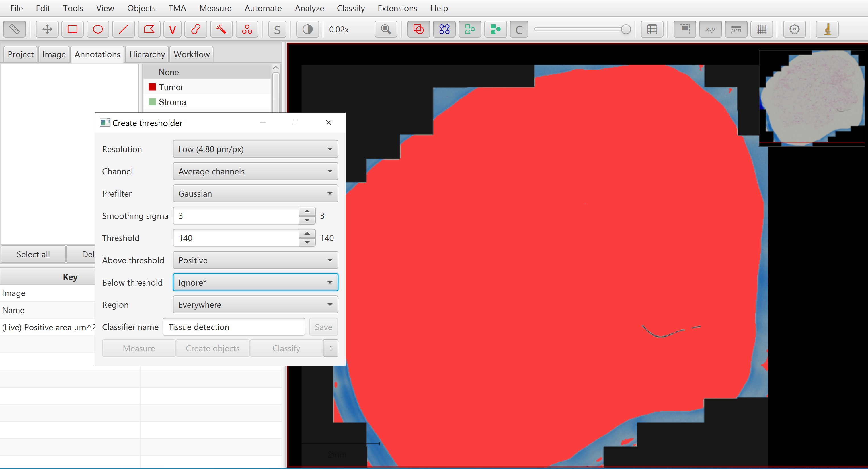Open QuPath preferences via gear icon
Viewport: 868px width, 469px height.
794,29
